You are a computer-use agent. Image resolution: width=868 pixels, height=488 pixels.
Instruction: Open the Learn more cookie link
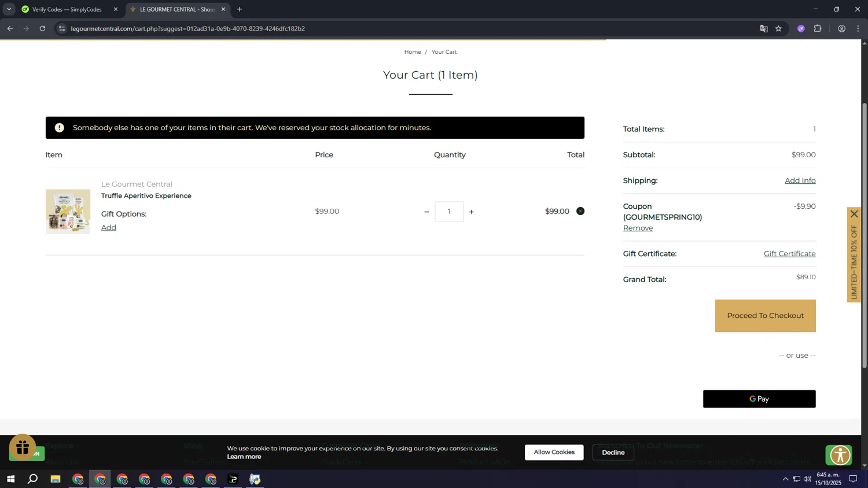pos(244,457)
